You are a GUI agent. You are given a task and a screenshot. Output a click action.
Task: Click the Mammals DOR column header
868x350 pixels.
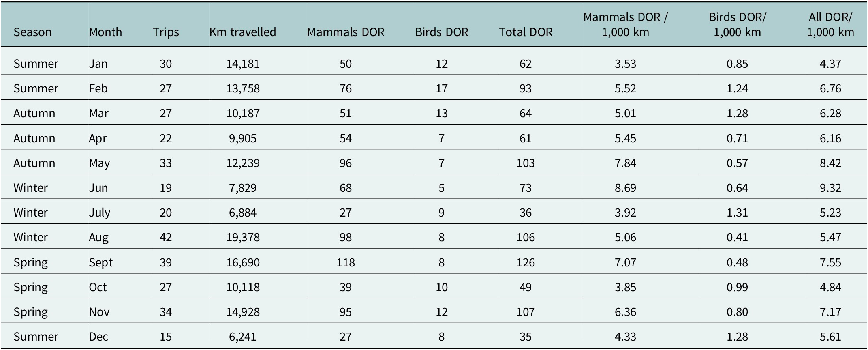click(x=346, y=32)
